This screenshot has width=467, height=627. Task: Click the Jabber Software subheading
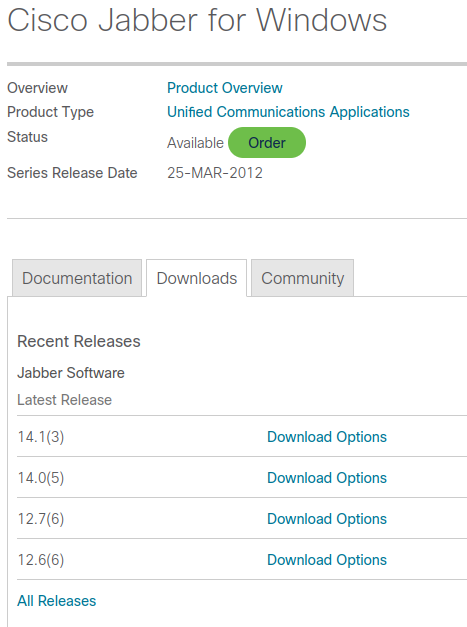point(71,373)
